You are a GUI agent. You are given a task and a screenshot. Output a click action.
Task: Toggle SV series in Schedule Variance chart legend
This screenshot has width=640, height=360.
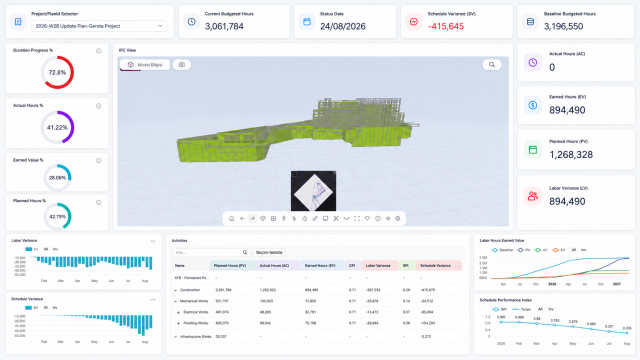tap(31, 308)
